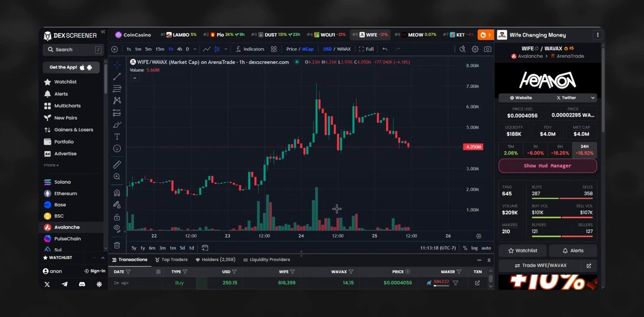The height and width of the screenshot is (317, 644).
Task: Click the Buyers versus Sellers ratio bar
Action: click(562, 236)
